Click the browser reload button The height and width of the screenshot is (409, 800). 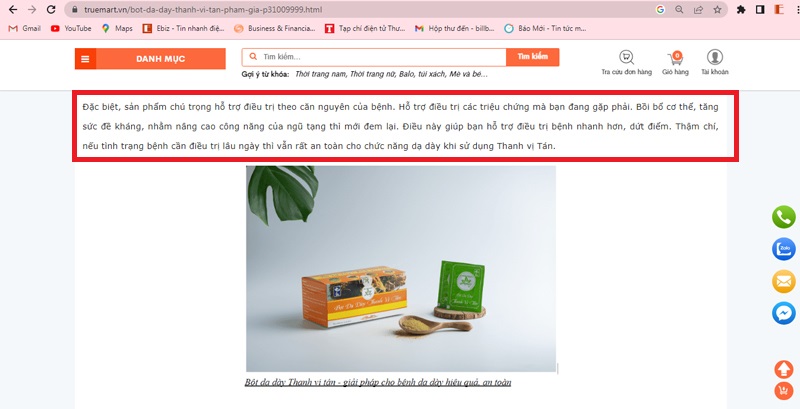coord(51,9)
